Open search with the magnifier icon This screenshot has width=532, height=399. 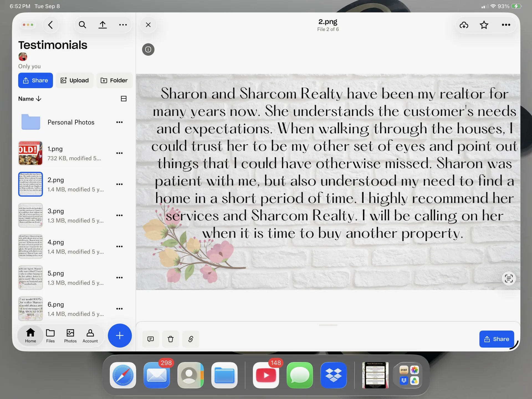(82, 25)
